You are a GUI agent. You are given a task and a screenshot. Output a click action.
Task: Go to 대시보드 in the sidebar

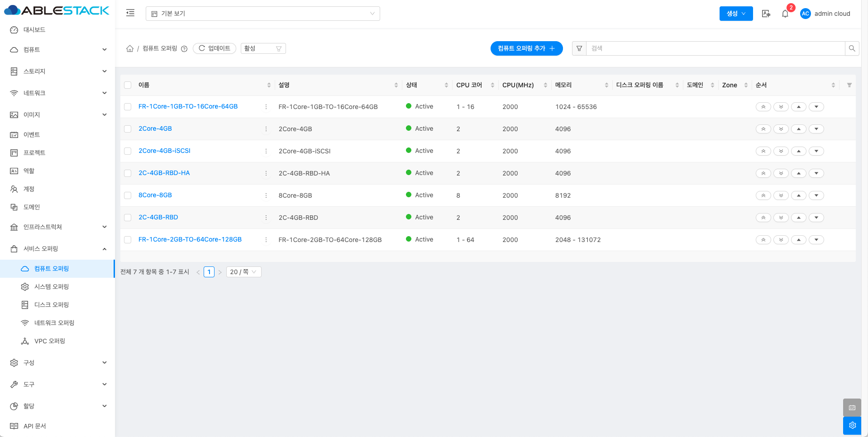click(x=34, y=30)
